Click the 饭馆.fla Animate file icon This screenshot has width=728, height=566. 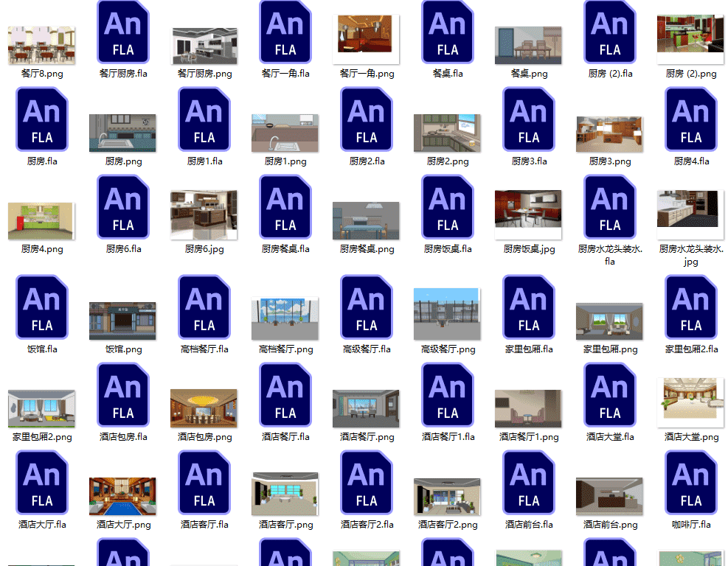pos(42,307)
